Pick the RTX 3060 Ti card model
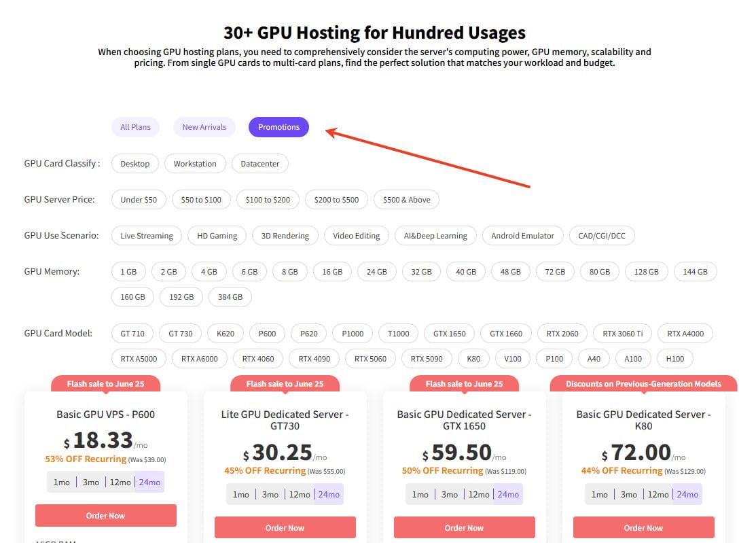Viewport: 756px width, 543px height. (x=622, y=333)
